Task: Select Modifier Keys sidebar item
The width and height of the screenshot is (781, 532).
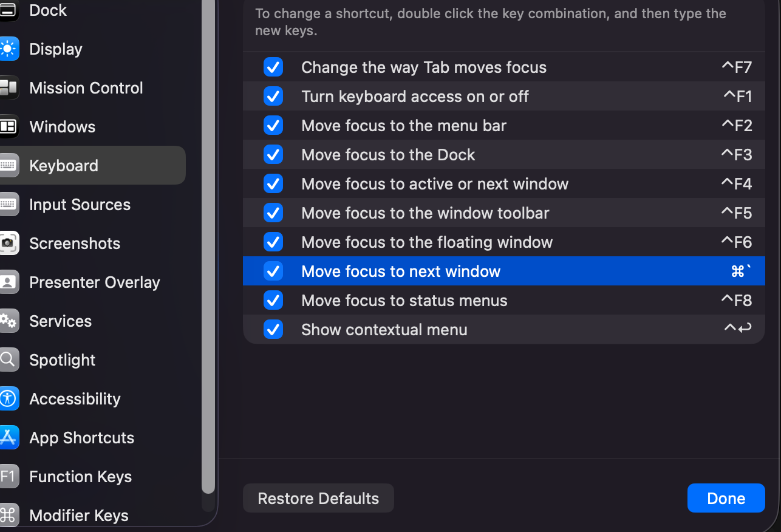Action: coord(79,516)
